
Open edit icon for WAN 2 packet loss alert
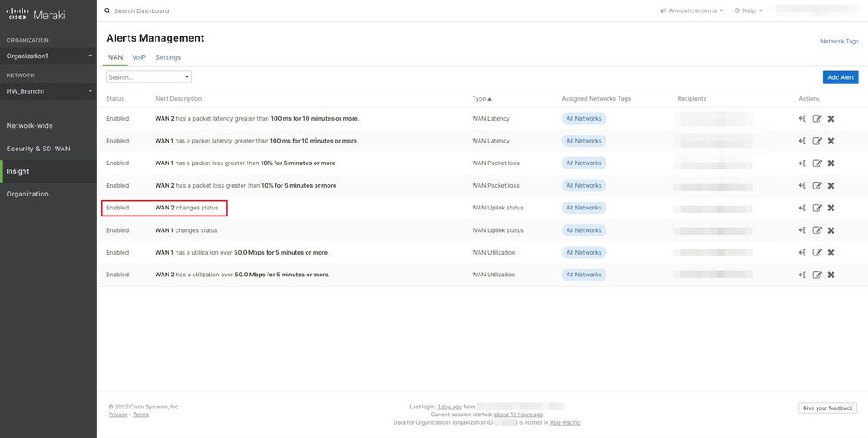[x=817, y=186]
